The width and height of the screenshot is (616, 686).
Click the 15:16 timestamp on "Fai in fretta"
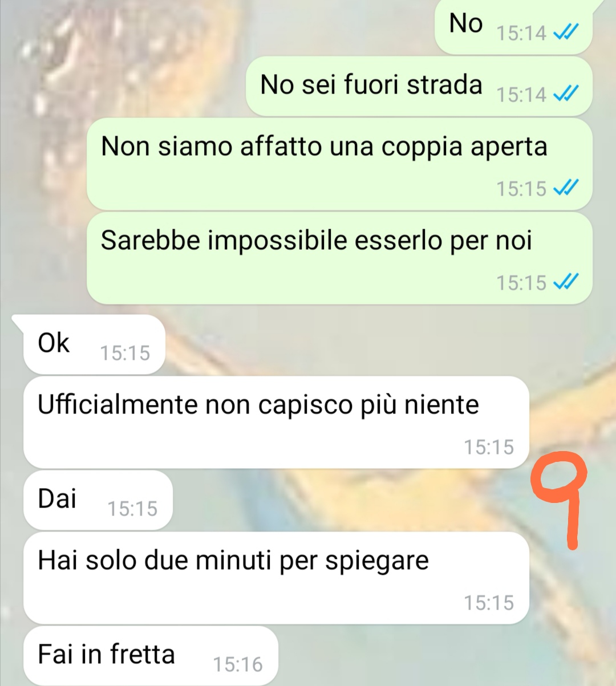click(238, 664)
